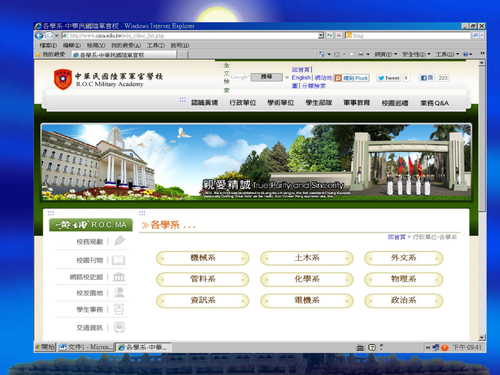Click the pencil icon beside 校務規劃
Viewport: 500px width, 375px height.
119,241
